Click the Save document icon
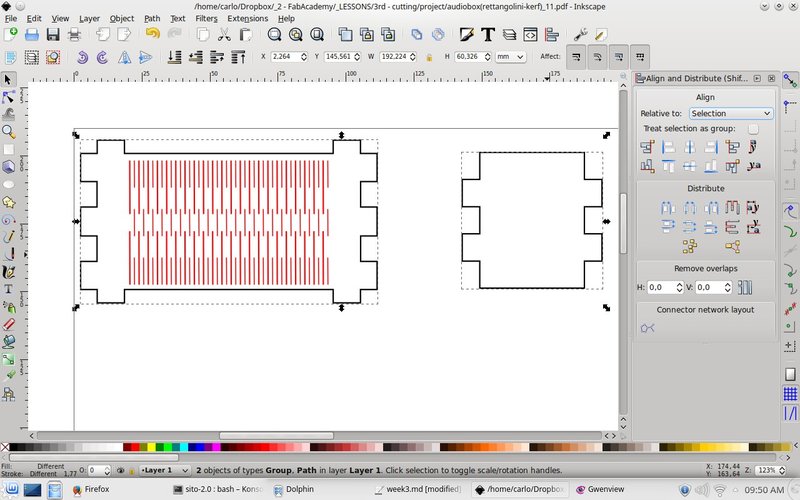The image size is (800, 500). point(53,34)
